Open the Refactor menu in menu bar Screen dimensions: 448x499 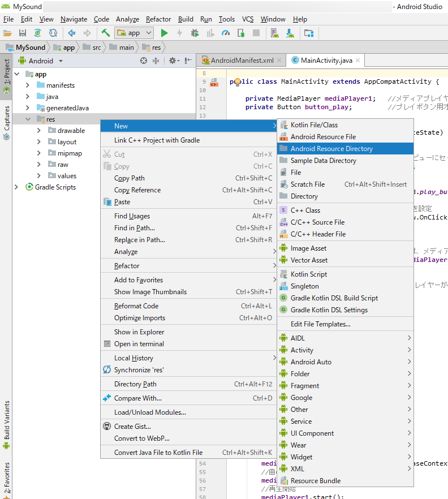coord(158,19)
